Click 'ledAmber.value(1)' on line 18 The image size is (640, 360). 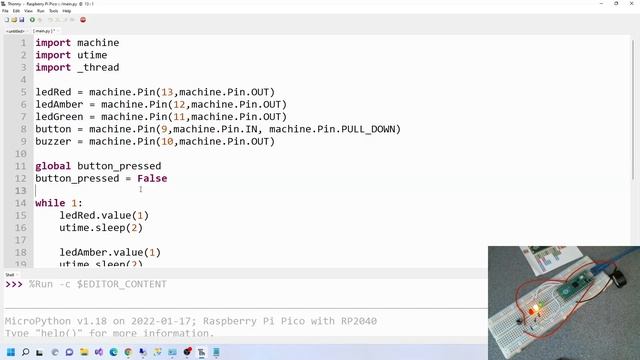pyautogui.click(x=110, y=252)
